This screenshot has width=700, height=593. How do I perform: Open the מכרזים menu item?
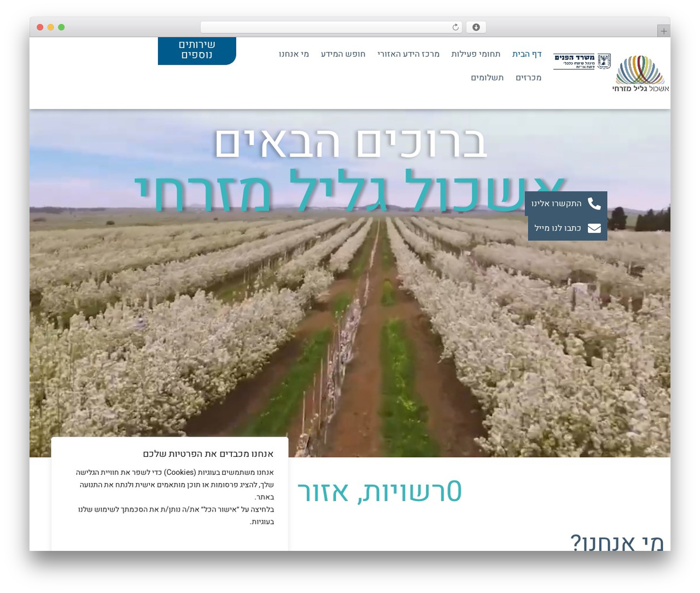point(528,78)
